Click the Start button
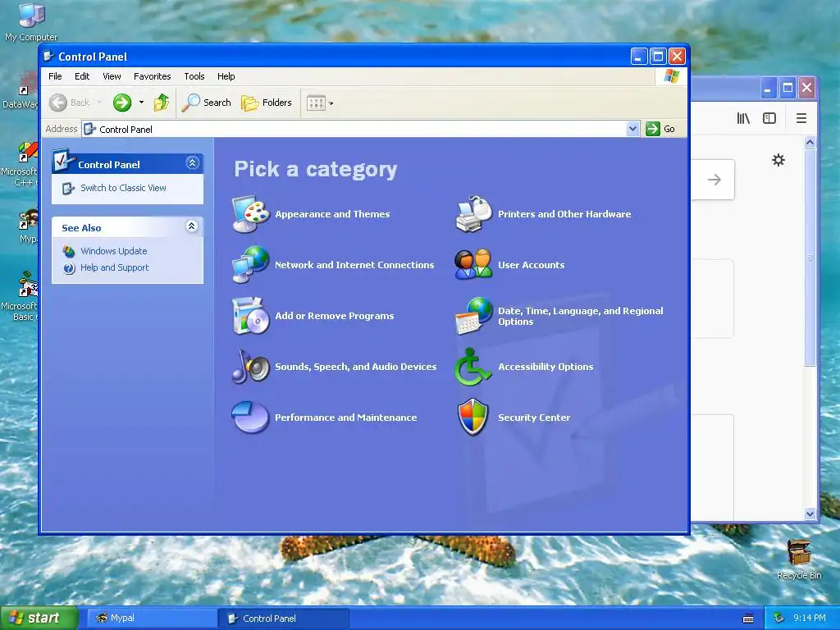This screenshot has width=840, height=630. (x=39, y=619)
